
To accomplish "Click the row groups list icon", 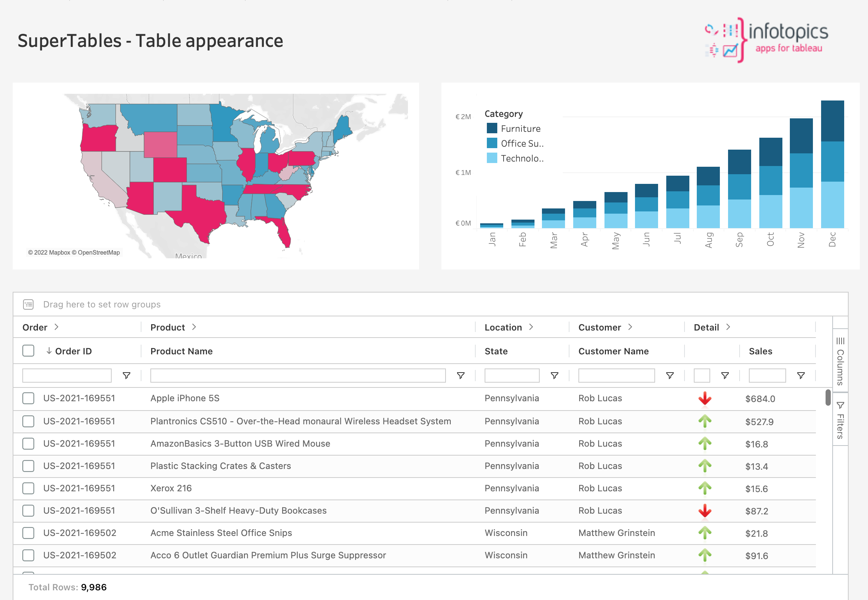I will pyautogui.click(x=28, y=304).
